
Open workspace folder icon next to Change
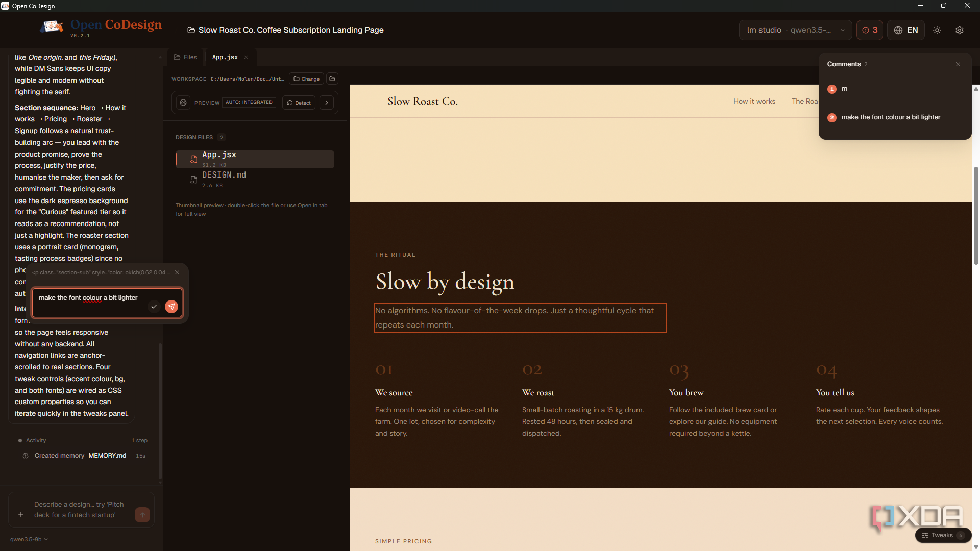(x=332, y=79)
